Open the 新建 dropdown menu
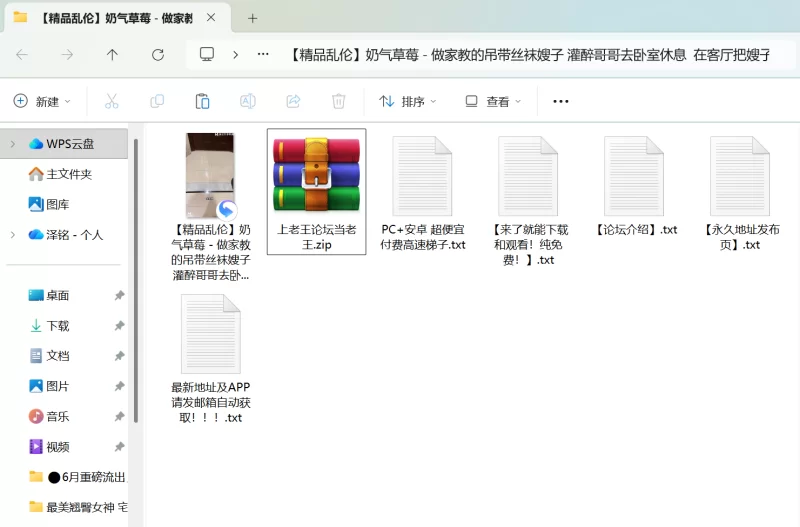This screenshot has height=527, width=800. (42, 101)
